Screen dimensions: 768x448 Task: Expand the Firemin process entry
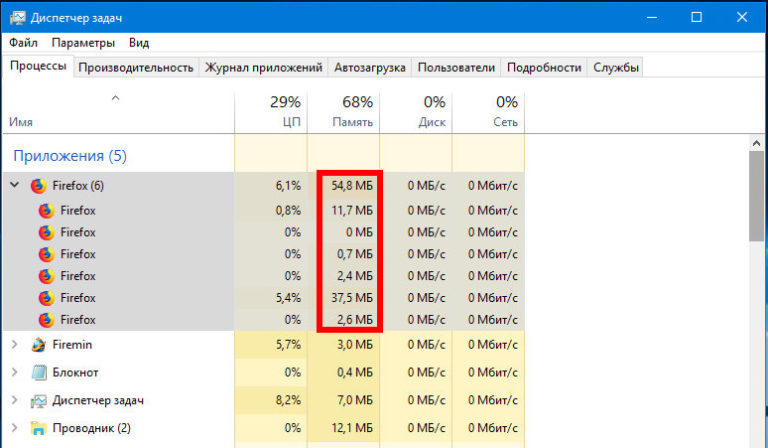tap(14, 345)
